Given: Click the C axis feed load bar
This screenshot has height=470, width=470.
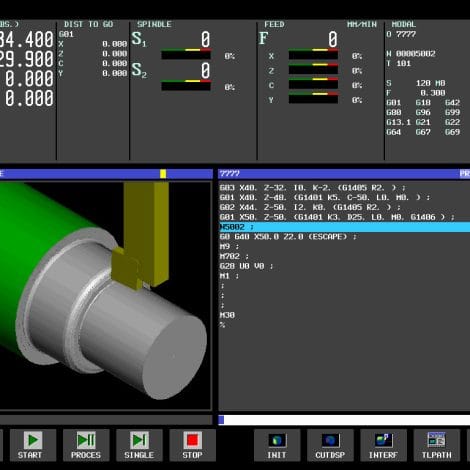Looking at the screenshot, I should (x=313, y=83).
